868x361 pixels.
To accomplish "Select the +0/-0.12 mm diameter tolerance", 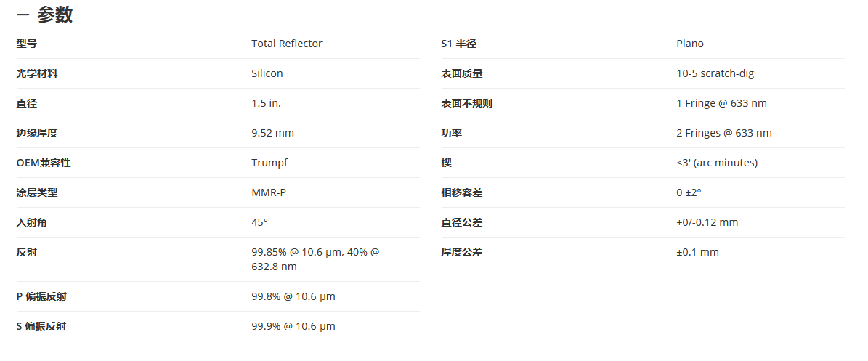I will [x=707, y=223].
